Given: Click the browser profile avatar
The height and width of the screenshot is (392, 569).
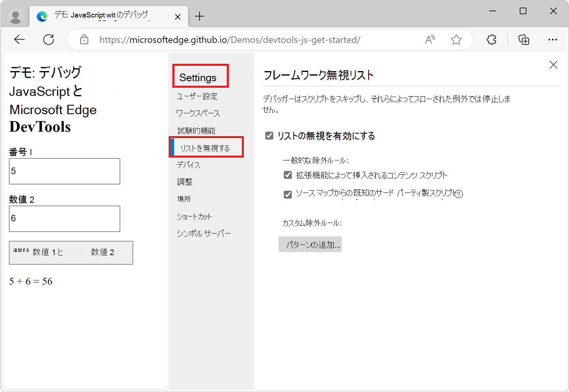Looking at the screenshot, I should (15, 16).
